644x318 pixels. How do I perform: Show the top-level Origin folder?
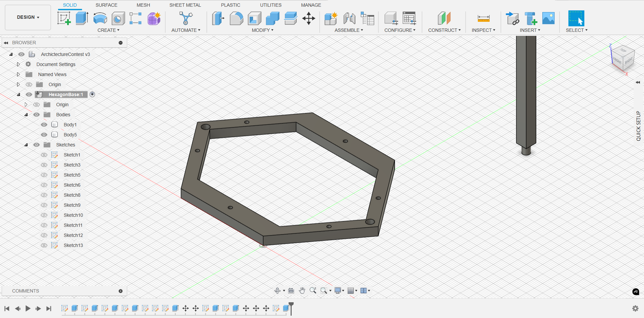click(29, 84)
